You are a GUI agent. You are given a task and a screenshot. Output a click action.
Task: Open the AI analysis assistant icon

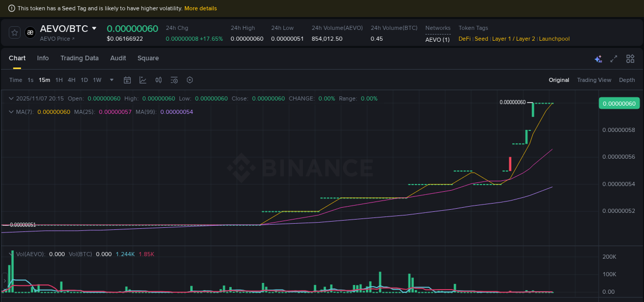(598, 59)
